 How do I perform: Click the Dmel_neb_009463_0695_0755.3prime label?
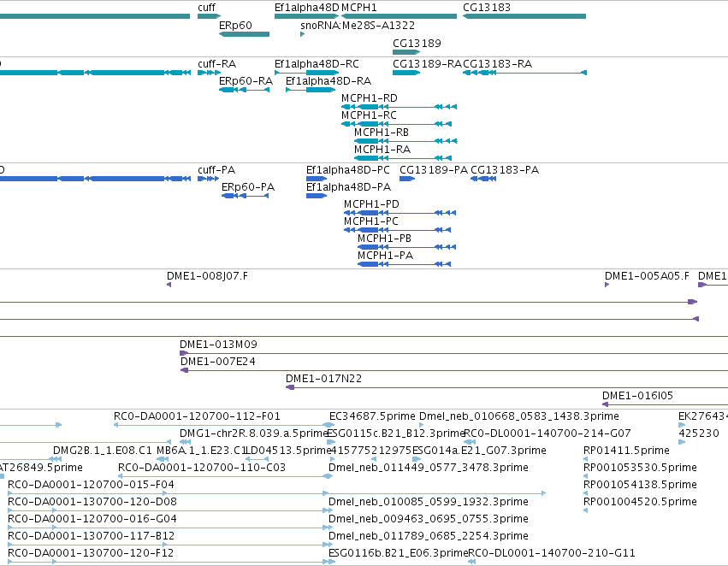428,520
